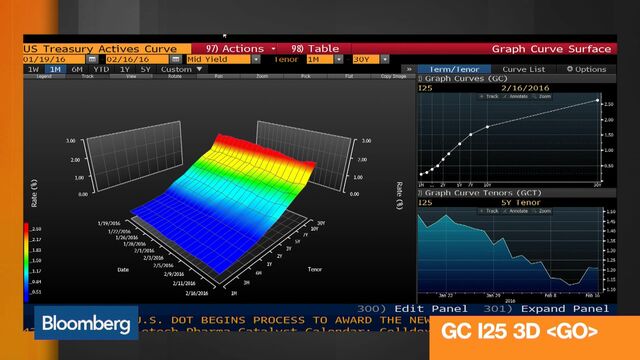Screen dimensions: 640x360
Task: Open the end date calendar picker
Action: click(x=176, y=60)
